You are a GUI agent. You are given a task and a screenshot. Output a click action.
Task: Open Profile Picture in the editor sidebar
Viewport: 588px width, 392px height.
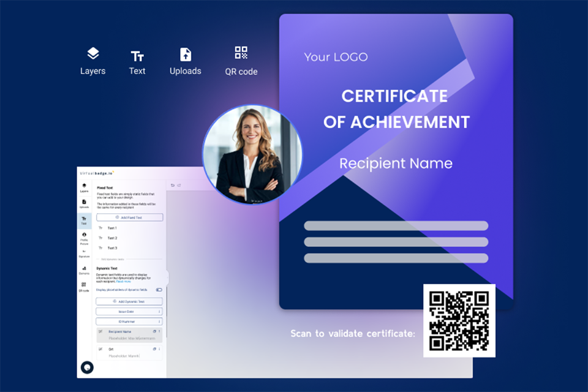click(x=84, y=238)
